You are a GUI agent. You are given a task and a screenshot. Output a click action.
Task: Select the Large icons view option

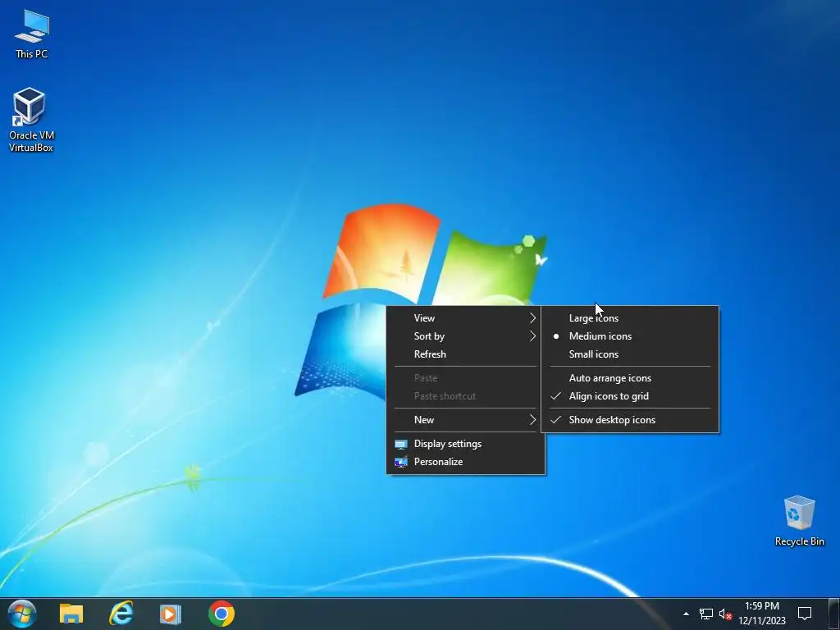[x=630, y=318]
